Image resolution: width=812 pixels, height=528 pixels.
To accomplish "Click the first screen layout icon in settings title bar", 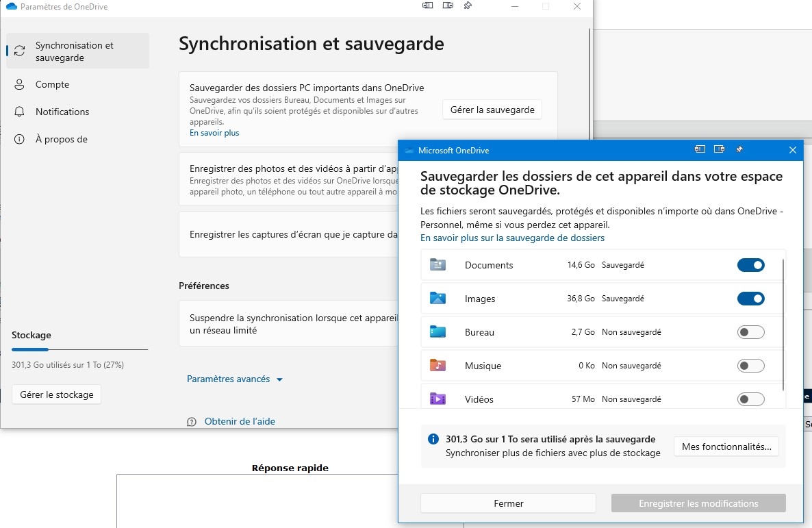I will point(427,5).
